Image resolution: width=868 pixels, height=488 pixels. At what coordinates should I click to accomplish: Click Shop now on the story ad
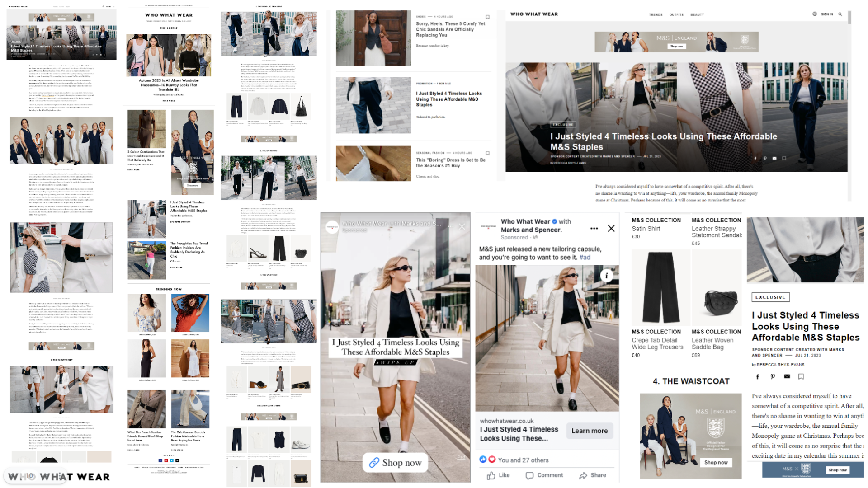(x=395, y=463)
